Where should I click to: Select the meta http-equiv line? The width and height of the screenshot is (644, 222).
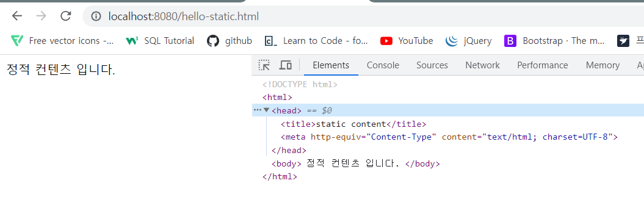point(449,137)
